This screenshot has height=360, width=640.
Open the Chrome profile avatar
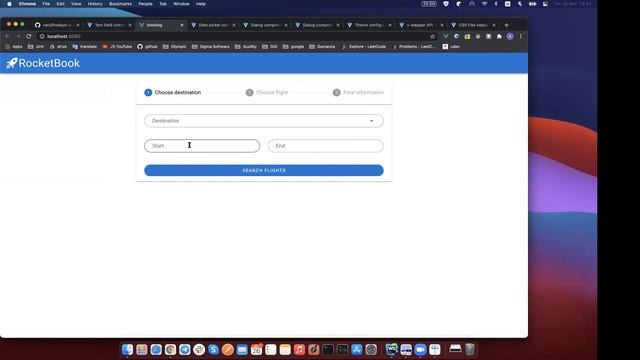pyautogui.click(x=510, y=36)
